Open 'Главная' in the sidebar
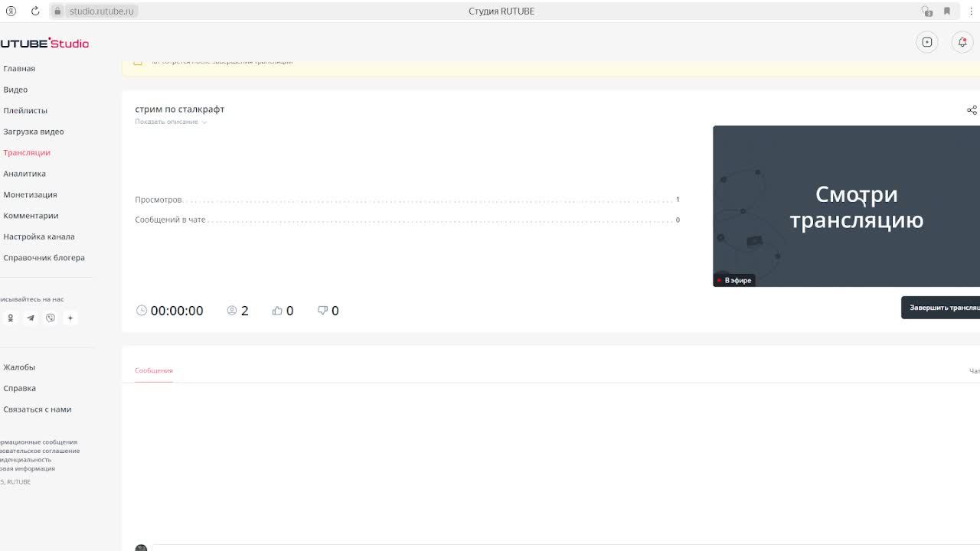 tap(19, 69)
